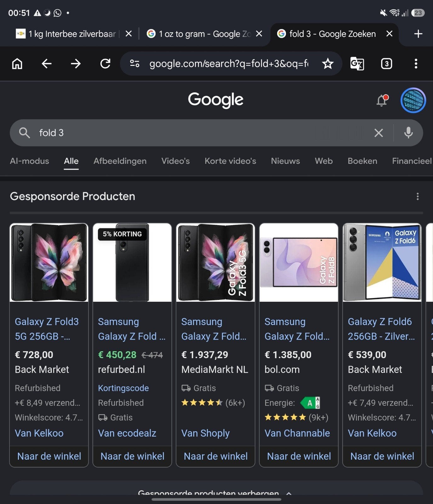This screenshot has width=433, height=504.
Task: Open 'Galaxy Z Fold6 256GB - Zilver' listing
Action: point(381,329)
